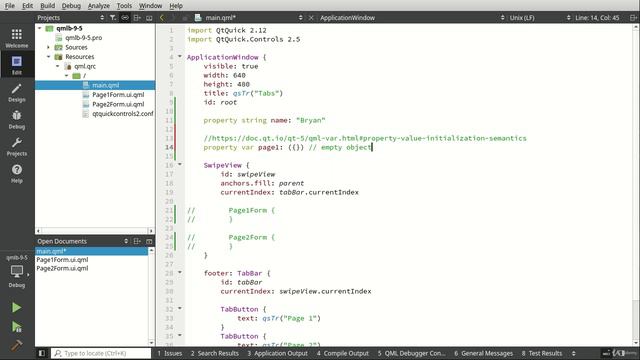Open the Projects mode
The height and width of the screenshot is (360, 640).
pos(17,147)
